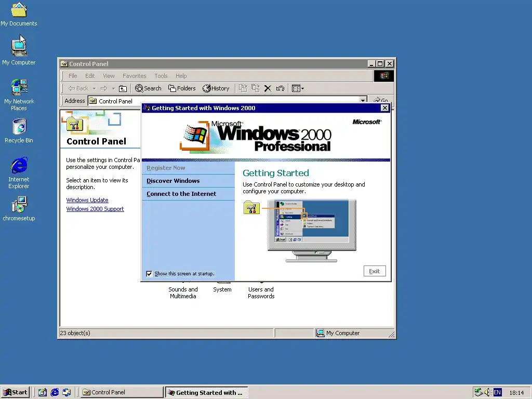Screen dimensions: 532x399
Task: Close the Getting Started with Windows 2000 dialog
Action: [385, 108]
